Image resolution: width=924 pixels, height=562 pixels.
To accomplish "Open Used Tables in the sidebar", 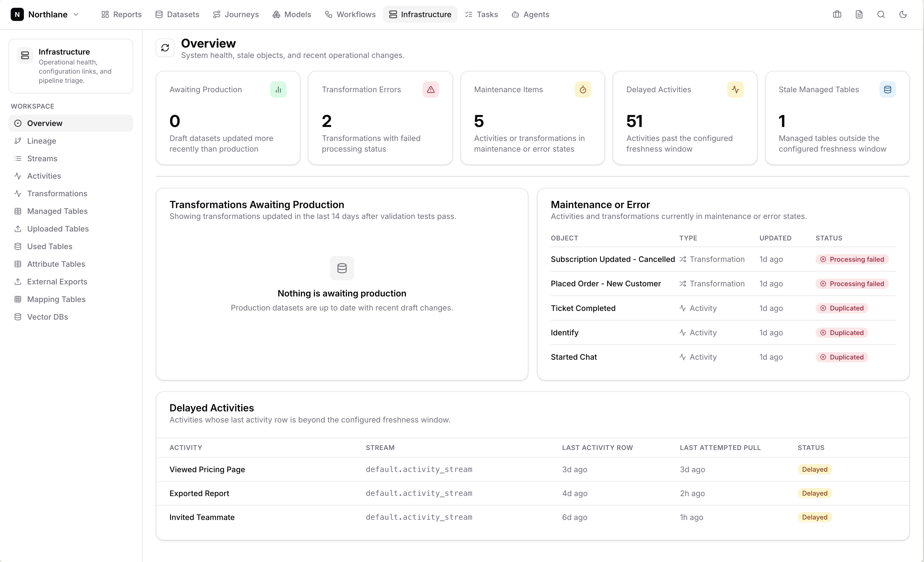I will pos(71,246).
